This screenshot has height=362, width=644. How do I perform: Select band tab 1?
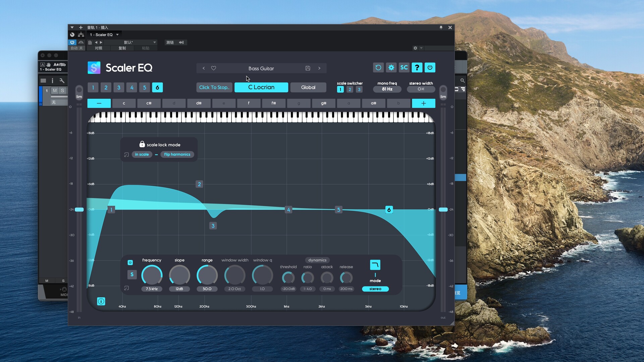pyautogui.click(x=93, y=87)
